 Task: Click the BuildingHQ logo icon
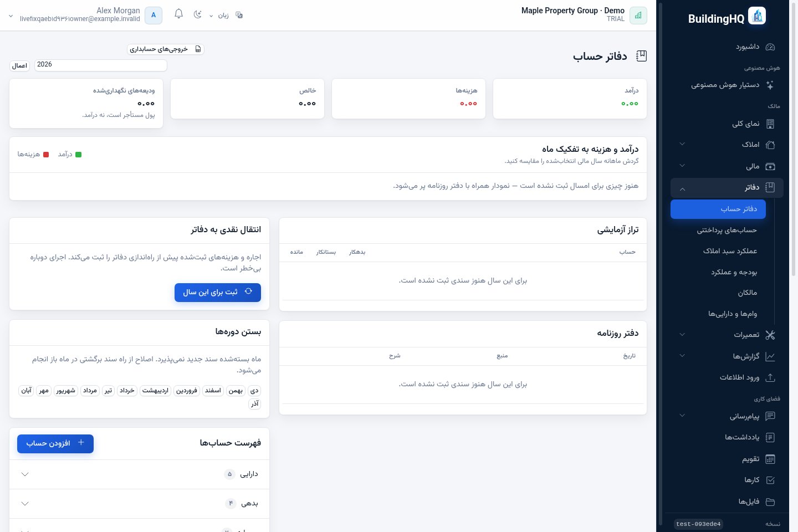coord(757,16)
